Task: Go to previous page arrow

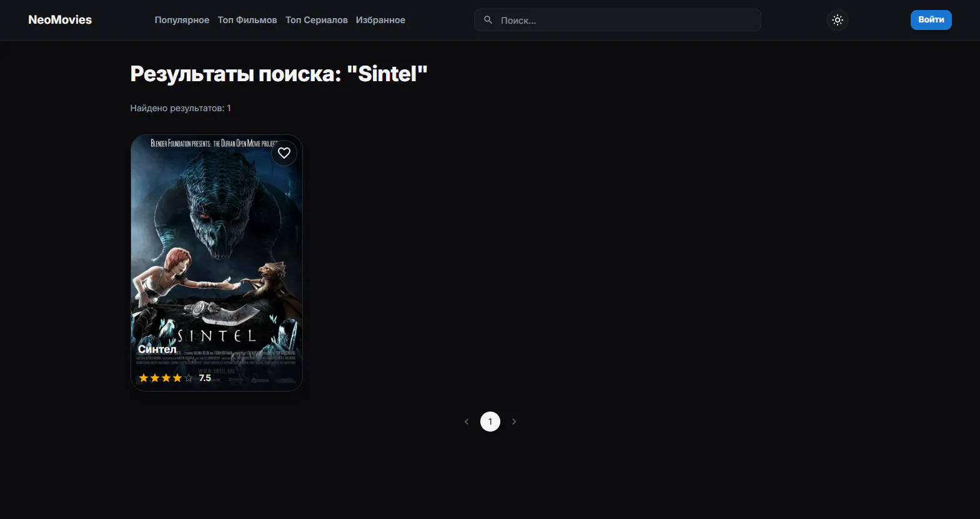Action: pyautogui.click(x=467, y=422)
